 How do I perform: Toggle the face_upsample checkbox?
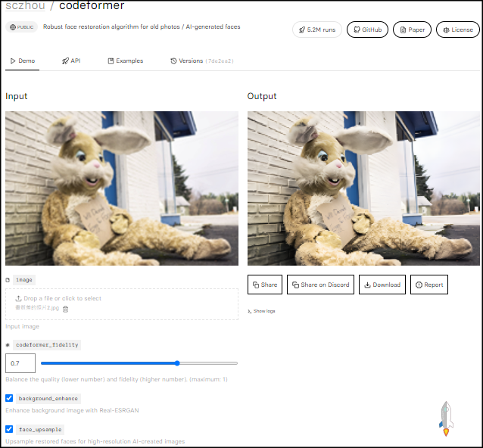[9, 429]
